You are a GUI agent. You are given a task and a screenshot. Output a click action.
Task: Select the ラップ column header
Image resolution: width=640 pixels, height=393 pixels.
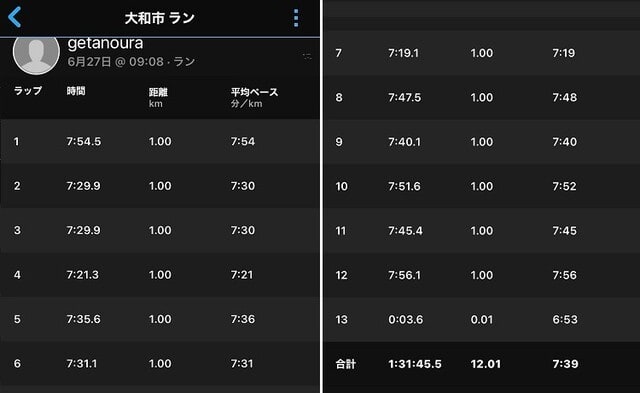(x=28, y=91)
